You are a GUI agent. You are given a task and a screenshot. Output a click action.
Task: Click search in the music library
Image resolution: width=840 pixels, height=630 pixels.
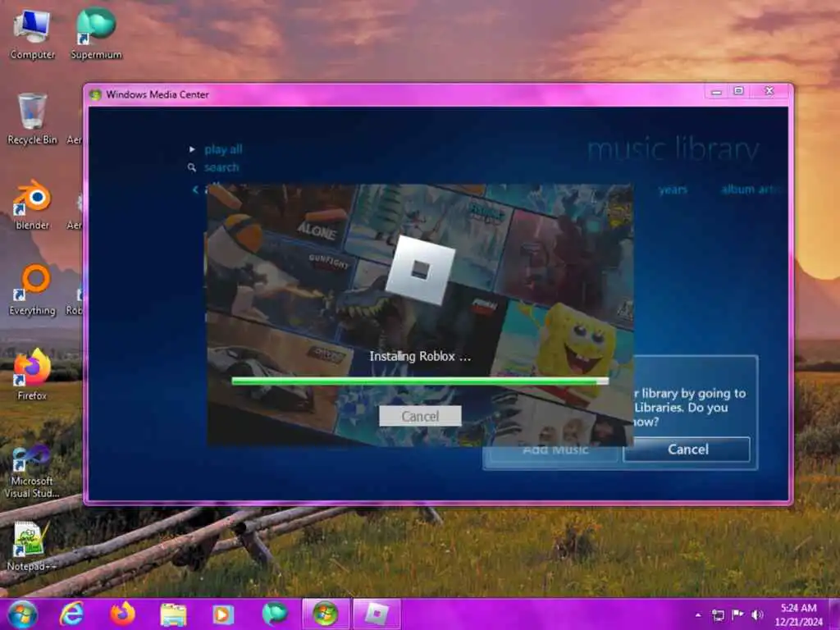coord(221,167)
